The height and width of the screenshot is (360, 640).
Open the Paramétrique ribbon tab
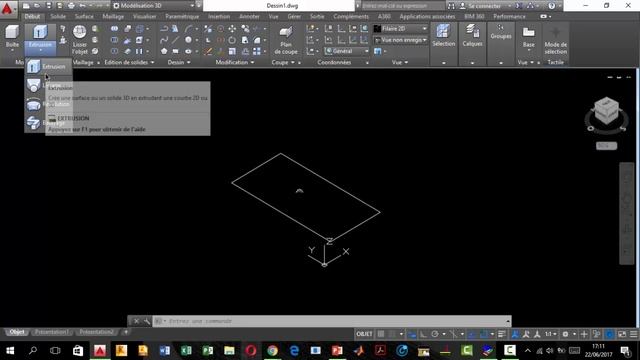pos(182,16)
